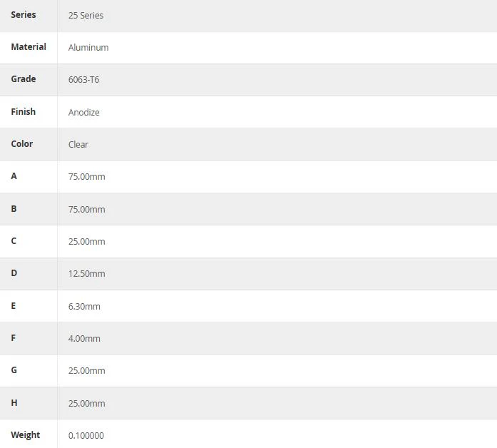The height and width of the screenshot is (448, 497).
Task: Select the 25 Series value
Action: click(86, 16)
